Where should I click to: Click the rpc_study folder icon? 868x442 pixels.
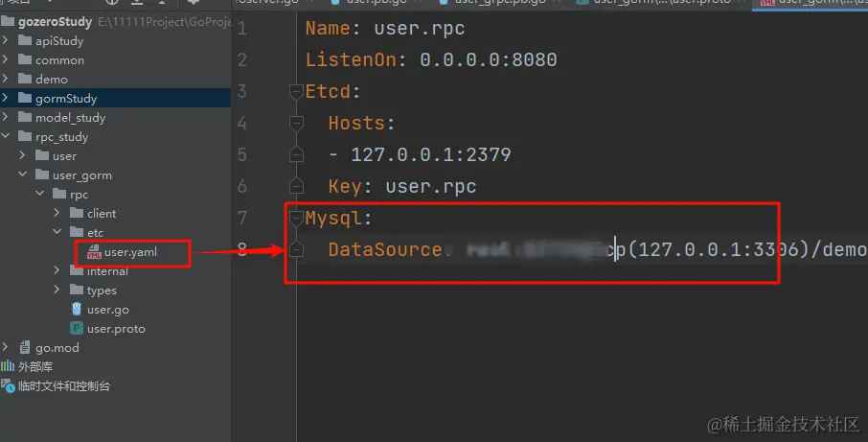click(24, 136)
